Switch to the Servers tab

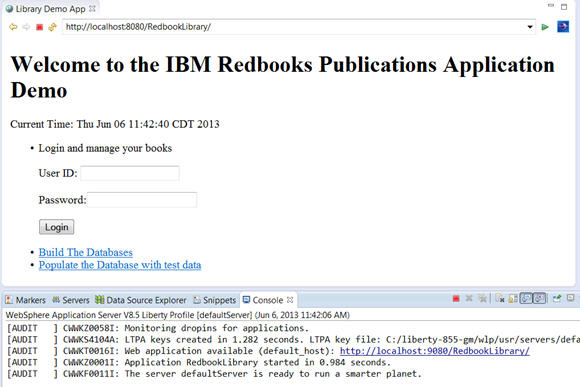click(x=71, y=300)
